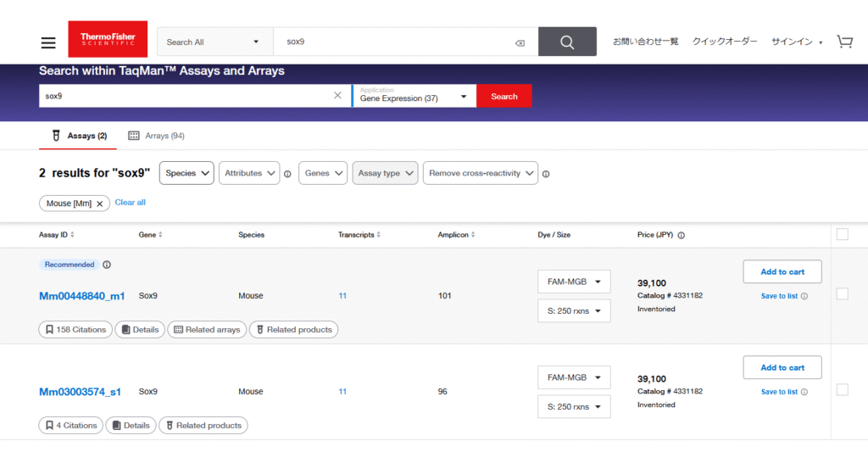This screenshot has height=458, width=868.
Task: Add Mm00448840_m1 assay to cart
Action: coord(782,271)
